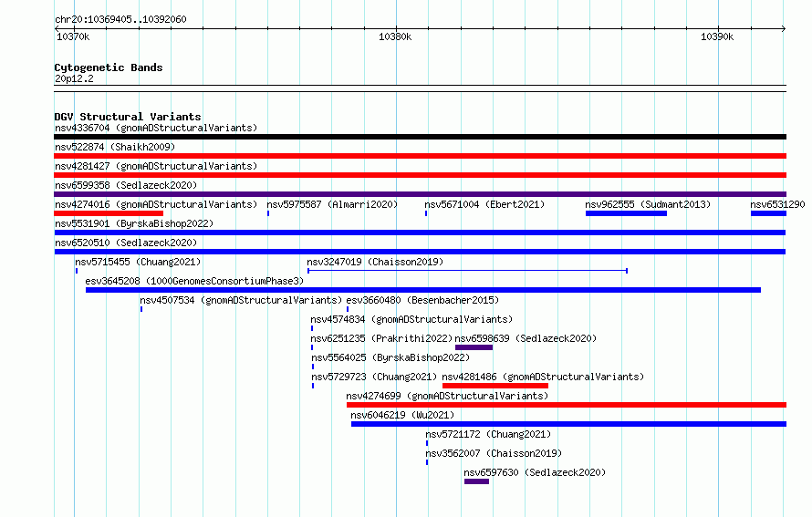Open nsv5531901 (ByrskaBishop2022) label

(134, 223)
